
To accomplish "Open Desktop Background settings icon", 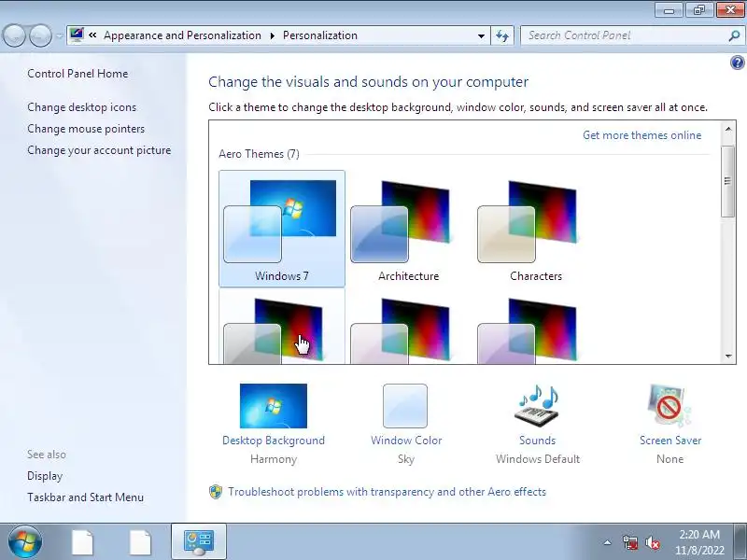I will click(x=274, y=406).
